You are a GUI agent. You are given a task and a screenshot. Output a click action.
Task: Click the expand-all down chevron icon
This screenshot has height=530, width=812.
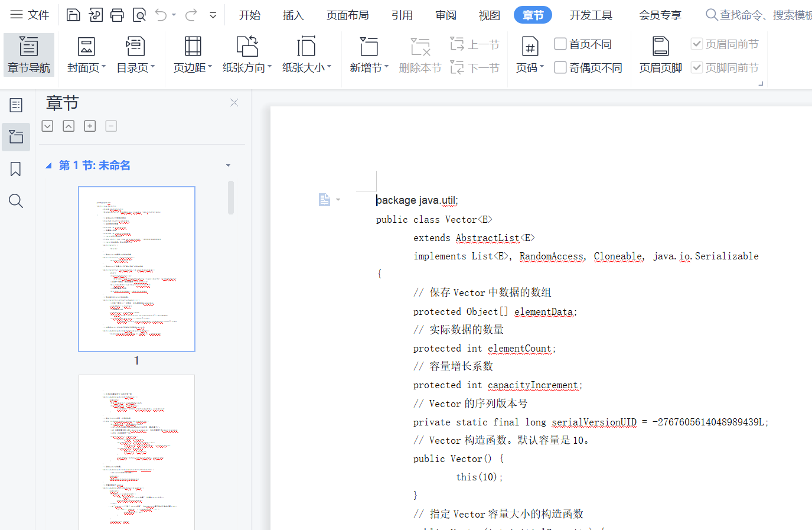click(x=48, y=126)
